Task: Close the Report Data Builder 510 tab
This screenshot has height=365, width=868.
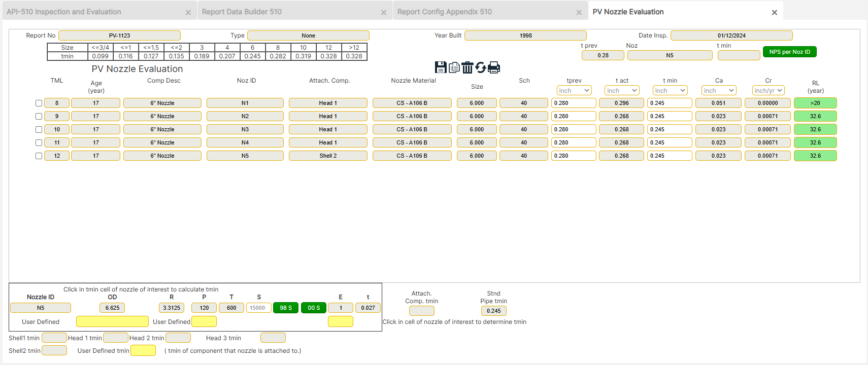Action: click(383, 12)
